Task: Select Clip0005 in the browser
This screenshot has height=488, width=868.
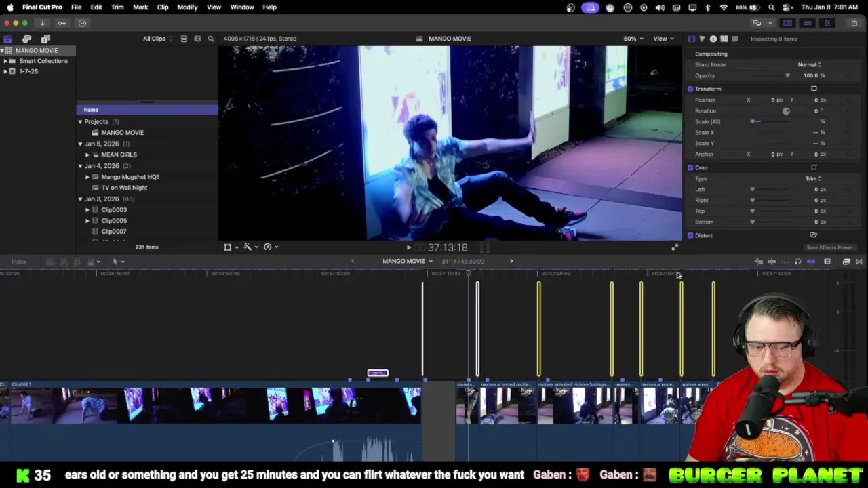Action: pos(114,220)
